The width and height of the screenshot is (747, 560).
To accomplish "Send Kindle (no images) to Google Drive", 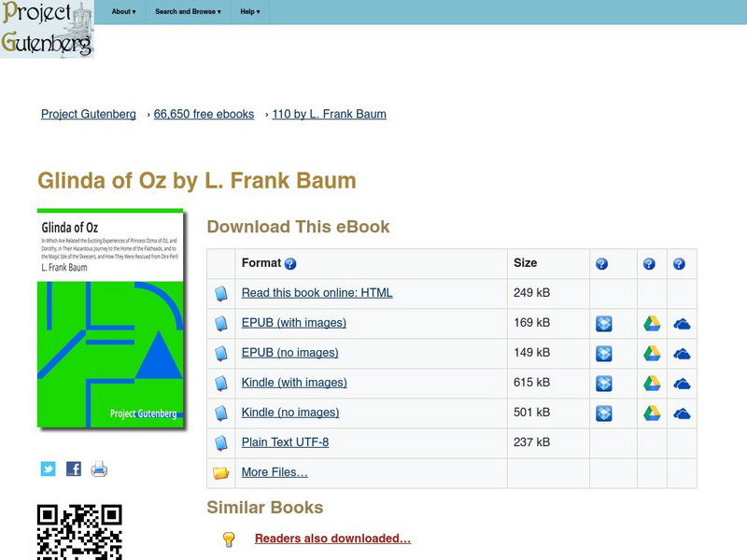I will point(652,413).
